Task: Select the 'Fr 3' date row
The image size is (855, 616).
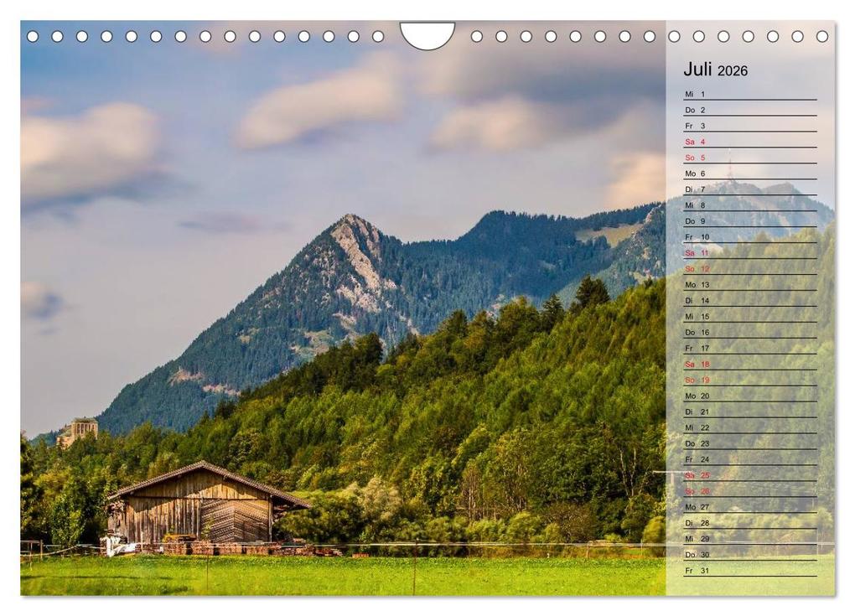Action: tap(750, 126)
